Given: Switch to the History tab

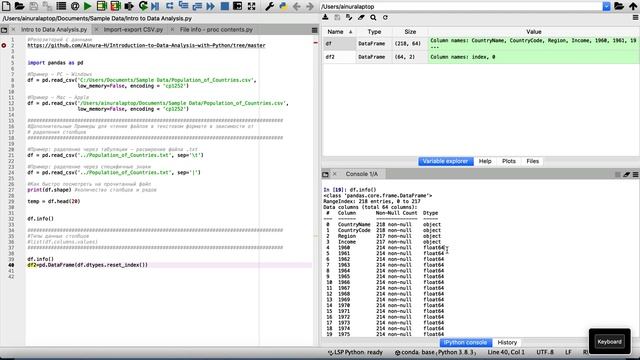Looking at the screenshot, I should 507,342.
